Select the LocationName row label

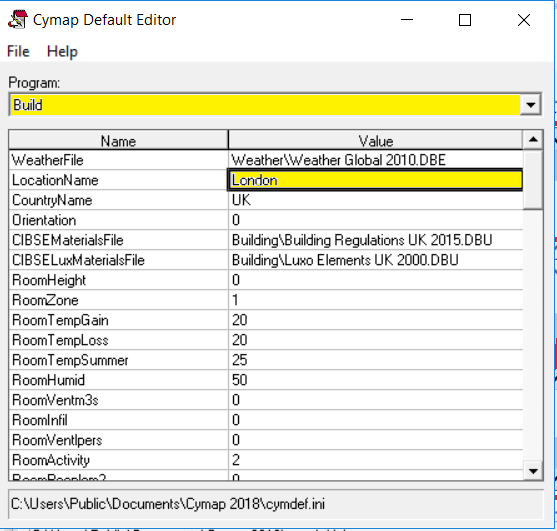118,180
